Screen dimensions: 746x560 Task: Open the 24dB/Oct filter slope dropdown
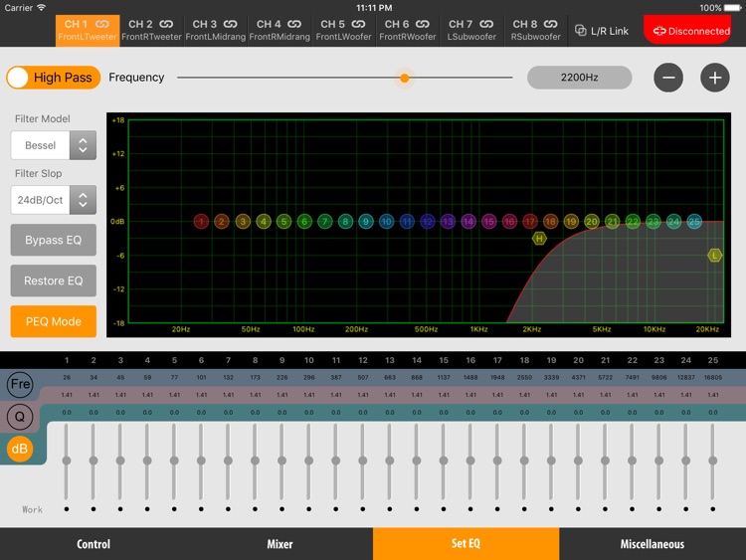[x=54, y=200]
